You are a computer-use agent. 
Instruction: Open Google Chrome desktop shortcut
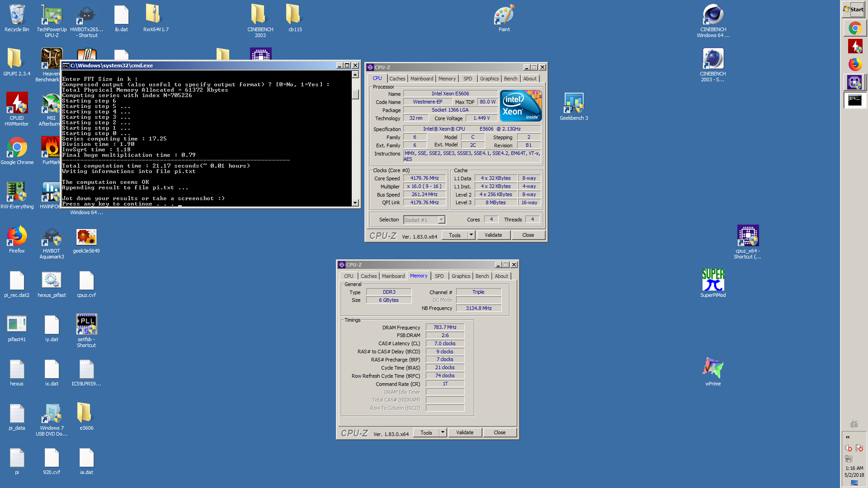tap(17, 151)
